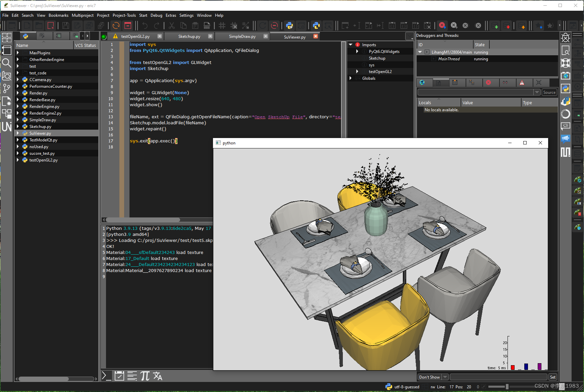The image size is (584, 392).
Task: Open the Debug menu
Action: pyautogui.click(x=156, y=15)
